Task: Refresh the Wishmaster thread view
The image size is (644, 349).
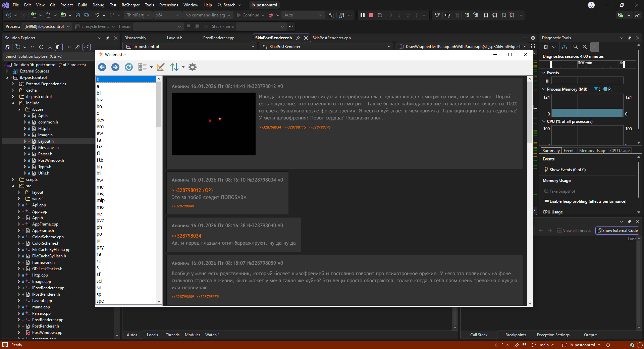Action: click(x=129, y=67)
